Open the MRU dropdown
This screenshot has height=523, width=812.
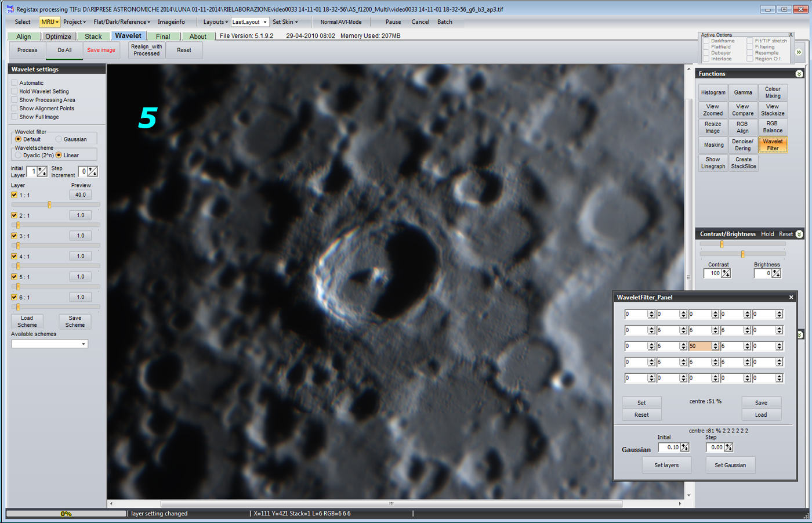[x=50, y=22]
